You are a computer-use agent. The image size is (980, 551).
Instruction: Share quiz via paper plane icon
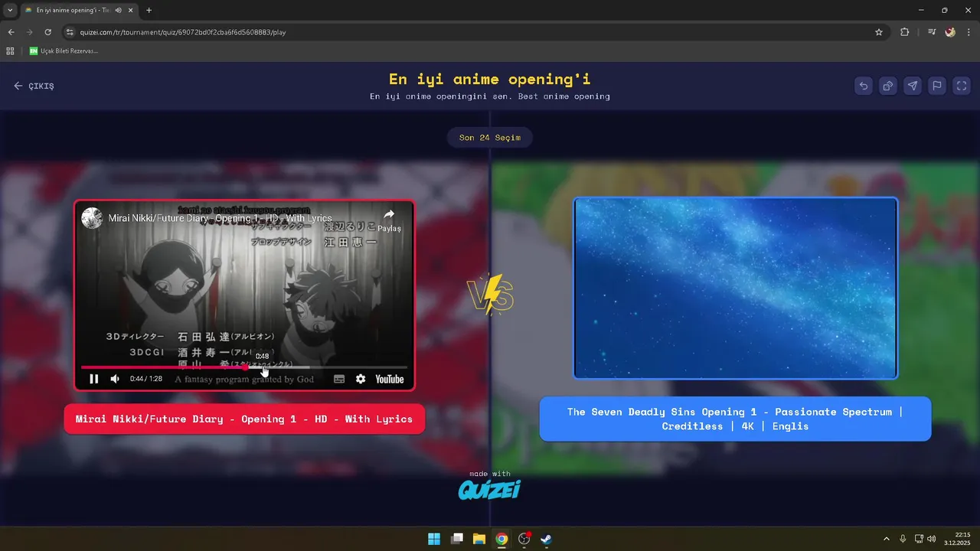point(913,86)
